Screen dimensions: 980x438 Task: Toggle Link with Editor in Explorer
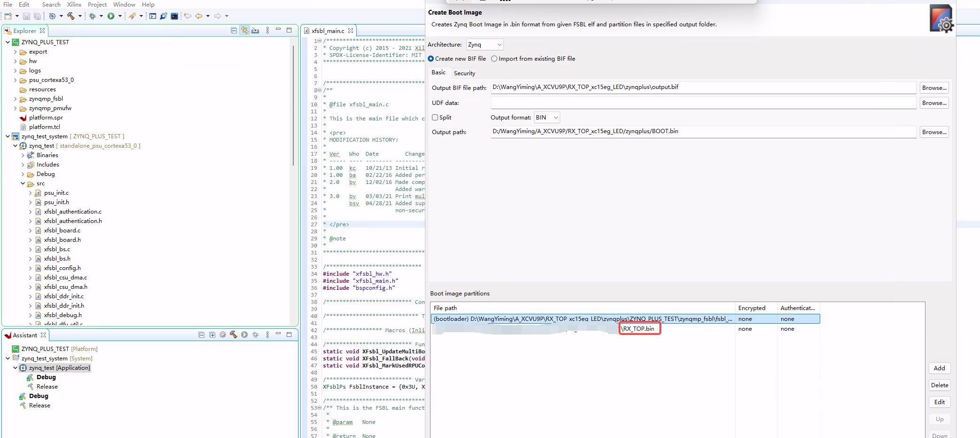245,31
